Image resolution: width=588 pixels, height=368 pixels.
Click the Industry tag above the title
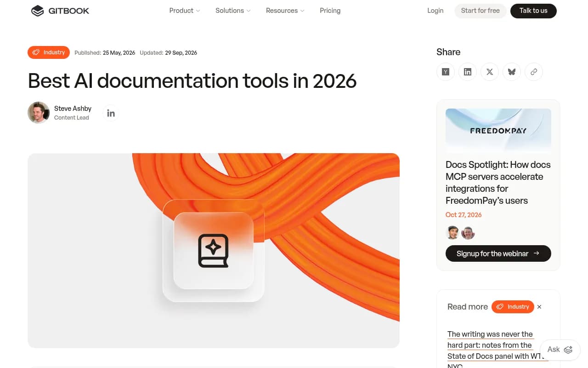coord(49,52)
